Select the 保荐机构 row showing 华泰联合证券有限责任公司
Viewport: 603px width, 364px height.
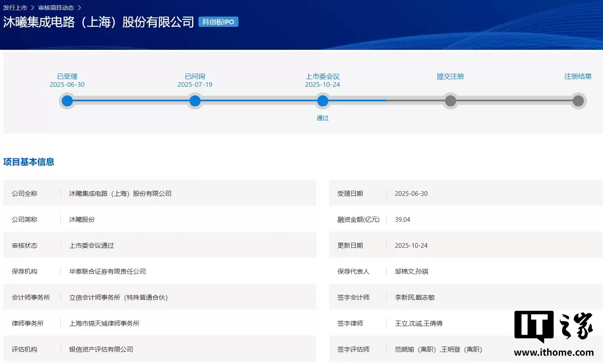pyautogui.click(x=108, y=271)
